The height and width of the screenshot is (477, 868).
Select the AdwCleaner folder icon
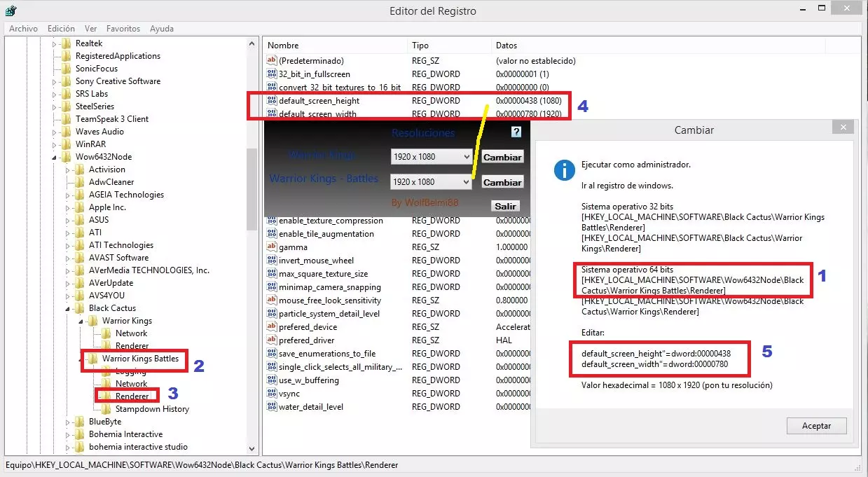point(80,182)
